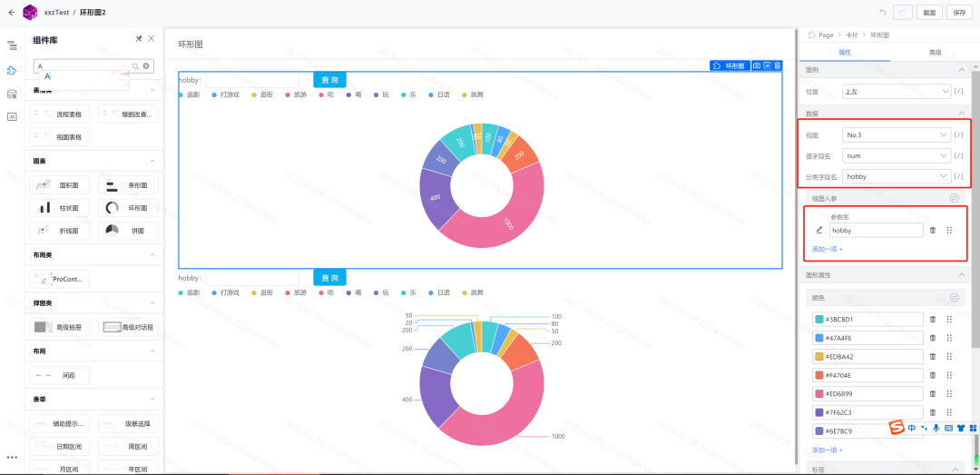Image resolution: width=980 pixels, height=475 pixels.
Task: Collapse the 布局类 component group
Action: tap(152, 255)
